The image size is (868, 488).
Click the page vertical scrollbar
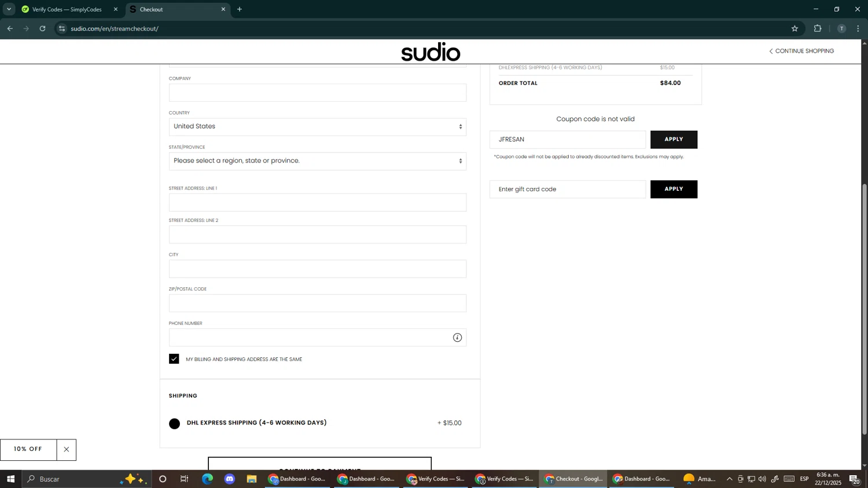pyautogui.click(x=865, y=309)
